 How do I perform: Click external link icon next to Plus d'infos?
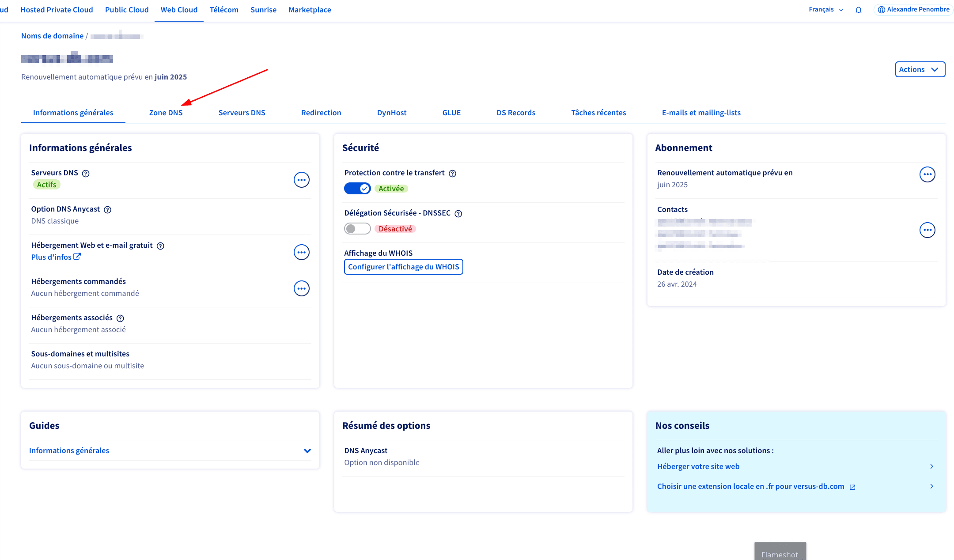coord(77,257)
